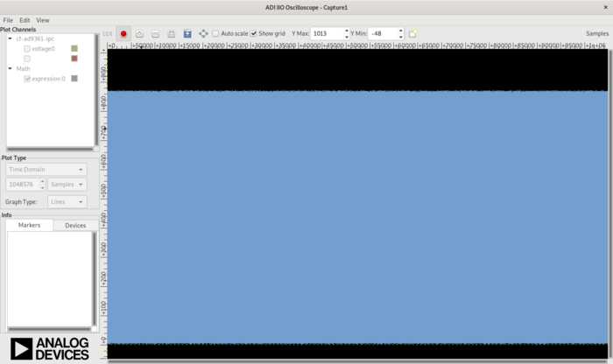The height and width of the screenshot is (364, 613).
Task: Uncheck the expression 0 checkbox
Action: pos(27,79)
